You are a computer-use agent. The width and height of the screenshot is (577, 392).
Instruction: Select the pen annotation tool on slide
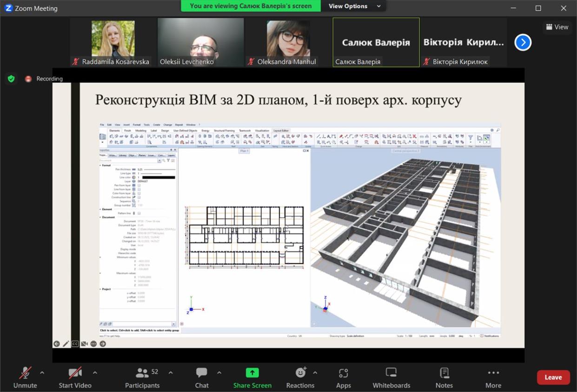66,344
